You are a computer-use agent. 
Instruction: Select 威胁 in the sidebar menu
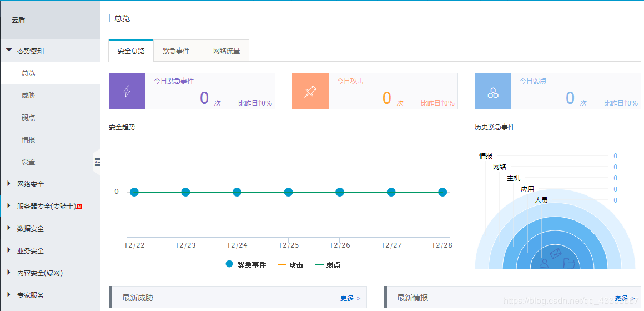[28, 95]
